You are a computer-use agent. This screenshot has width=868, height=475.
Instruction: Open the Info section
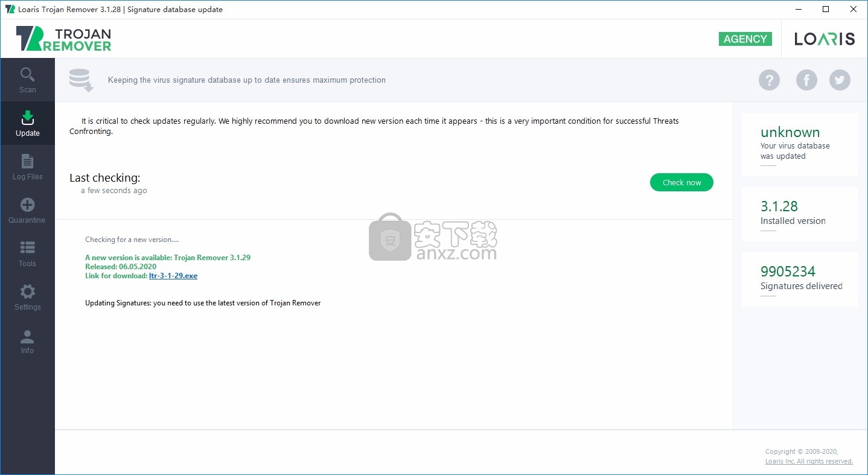(27, 341)
